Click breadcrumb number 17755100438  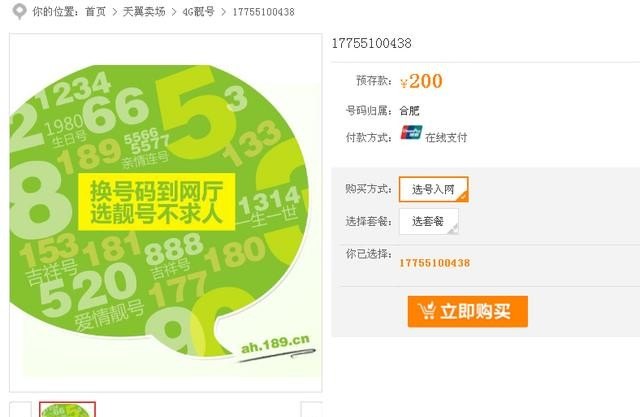tap(264, 12)
